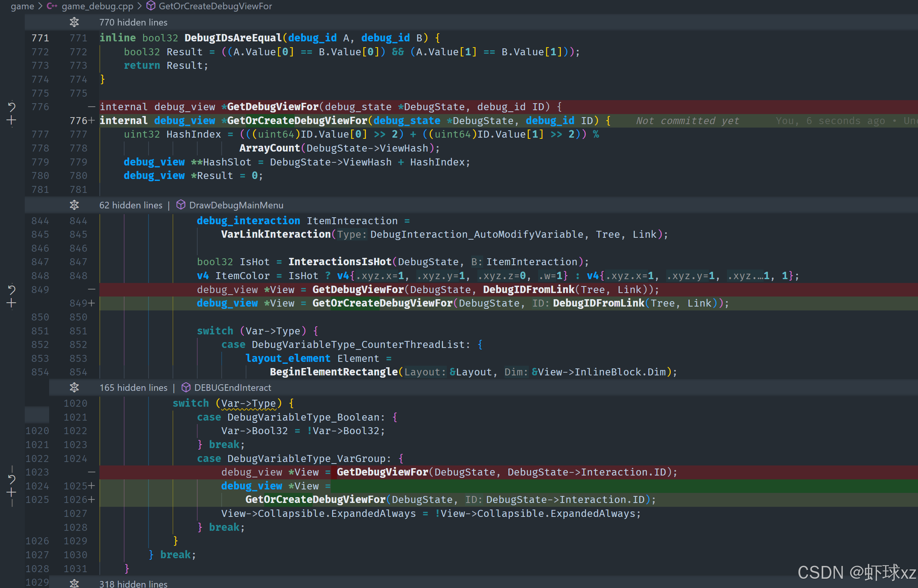Click the unfold icon beside 62 hidden lines
Viewport: 918px width, 588px height.
(x=74, y=205)
